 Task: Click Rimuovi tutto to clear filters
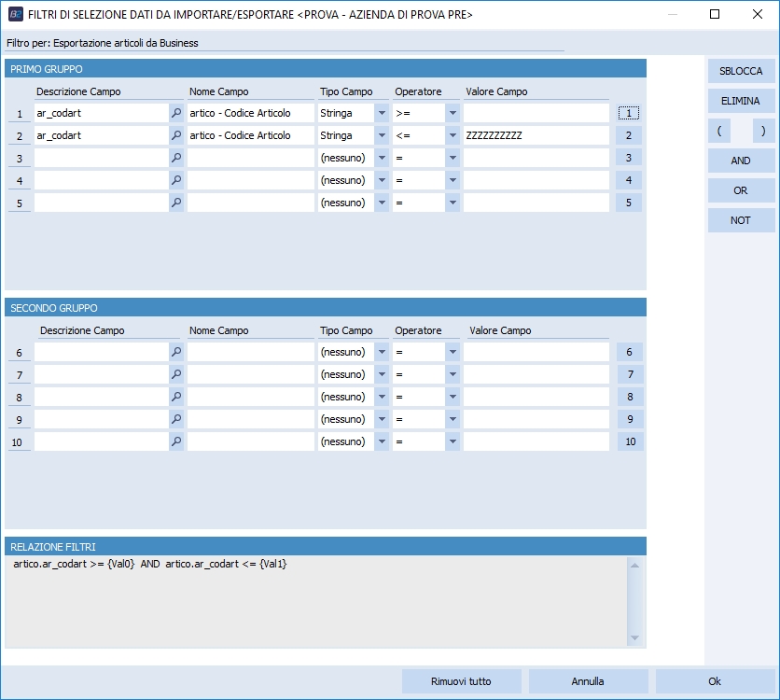tap(461, 681)
